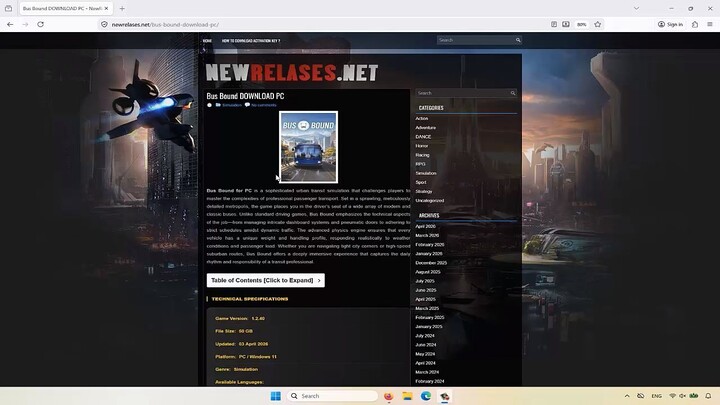
Task: Click the Bus Bound cover image
Action: [x=308, y=147]
